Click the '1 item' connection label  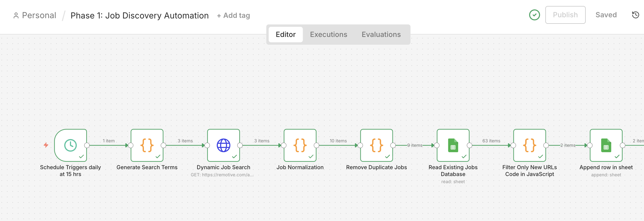109,141
